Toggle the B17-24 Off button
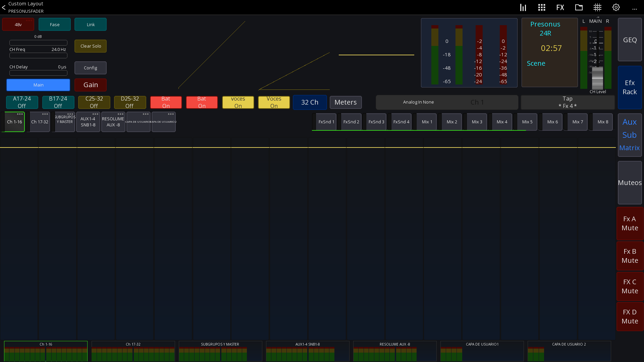The height and width of the screenshot is (362, 644). (x=58, y=102)
